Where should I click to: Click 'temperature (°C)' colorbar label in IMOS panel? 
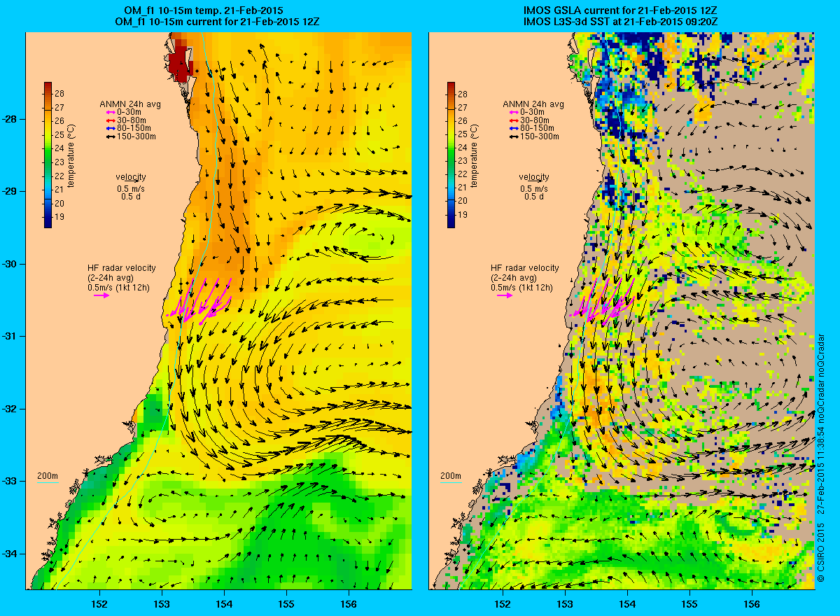click(475, 155)
